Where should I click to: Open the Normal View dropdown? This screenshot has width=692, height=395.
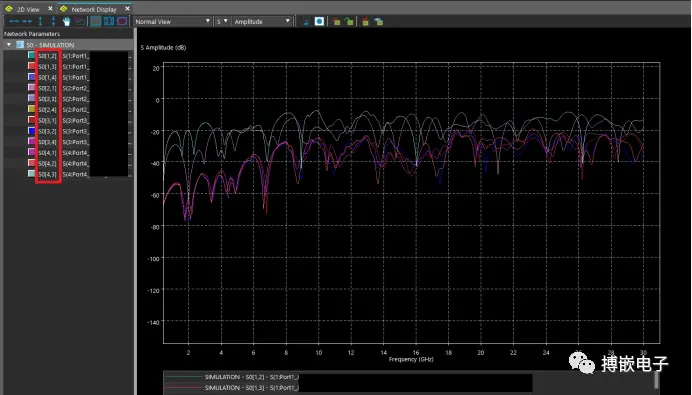coord(172,21)
